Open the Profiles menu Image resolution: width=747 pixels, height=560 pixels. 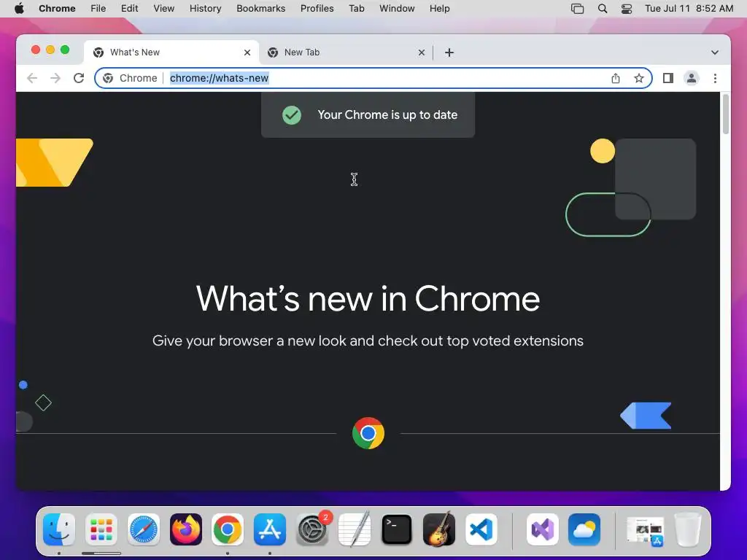pos(317,9)
